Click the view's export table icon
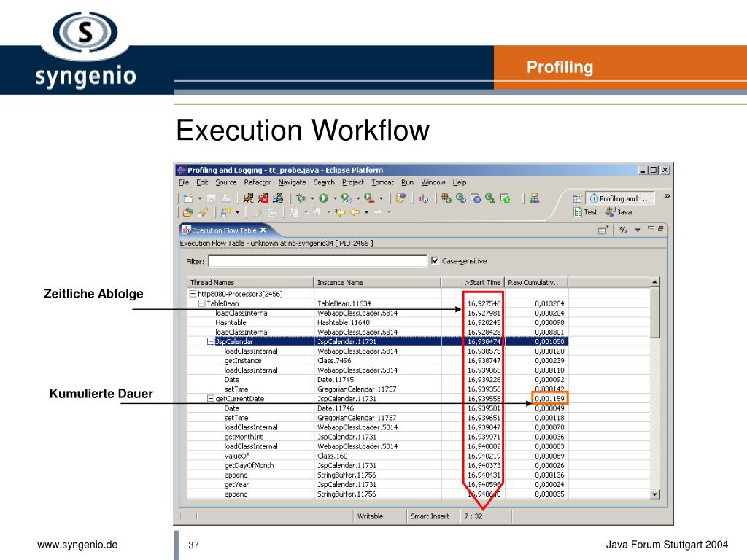 click(603, 230)
